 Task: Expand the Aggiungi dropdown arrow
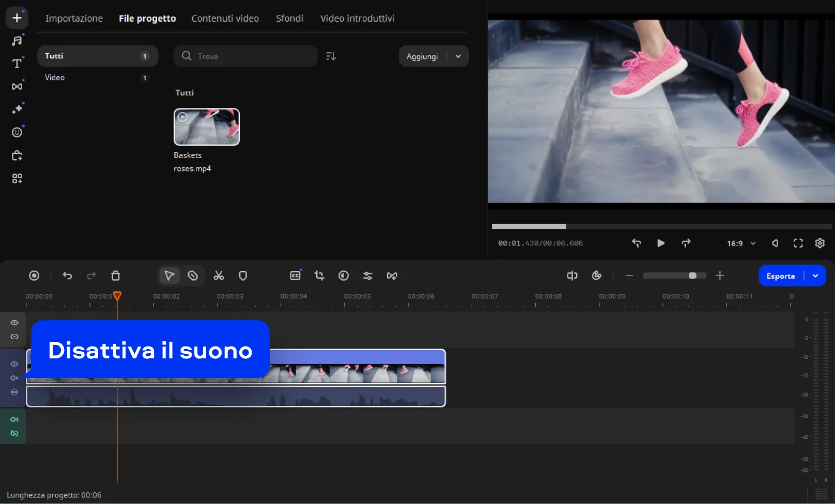pyautogui.click(x=458, y=56)
